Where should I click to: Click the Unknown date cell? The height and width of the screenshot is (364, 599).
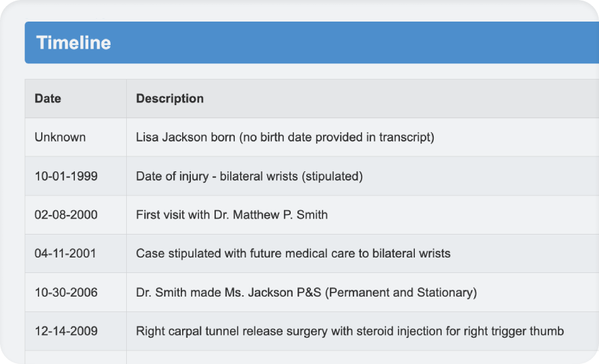[60, 137]
